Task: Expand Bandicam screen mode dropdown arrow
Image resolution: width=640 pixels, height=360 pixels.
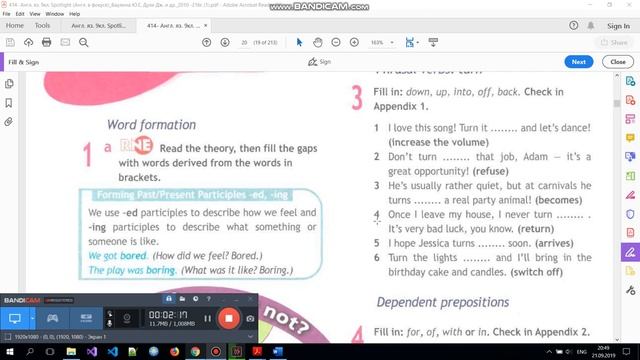Action: pos(32,318)
